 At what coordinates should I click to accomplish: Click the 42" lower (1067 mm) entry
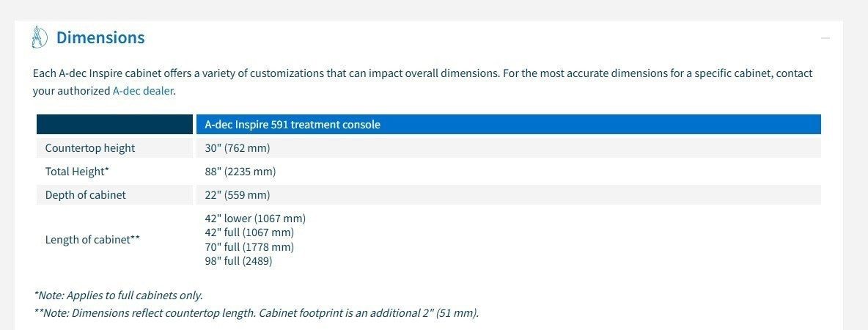point(255,219)
